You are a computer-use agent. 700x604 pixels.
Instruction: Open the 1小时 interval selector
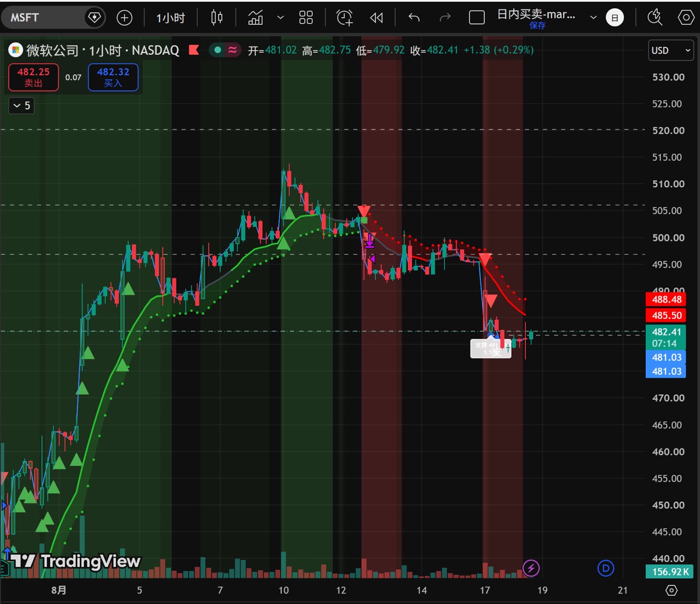[170, 17]
